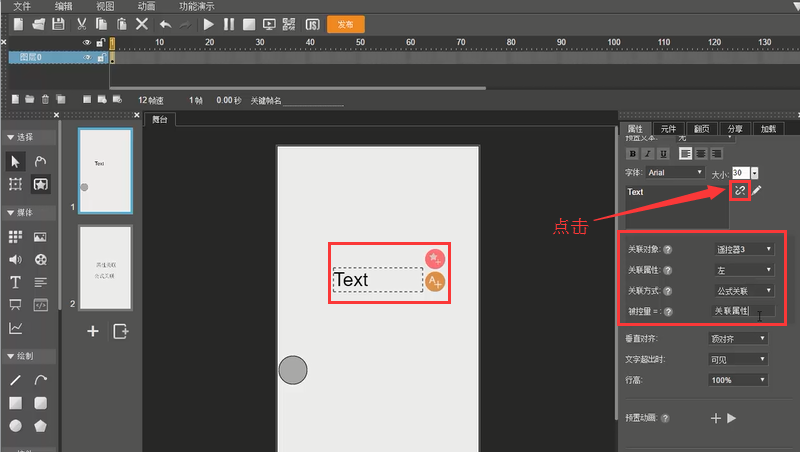Open the 关联对象 dropdown
800x452 pixels.
point(744,249)
